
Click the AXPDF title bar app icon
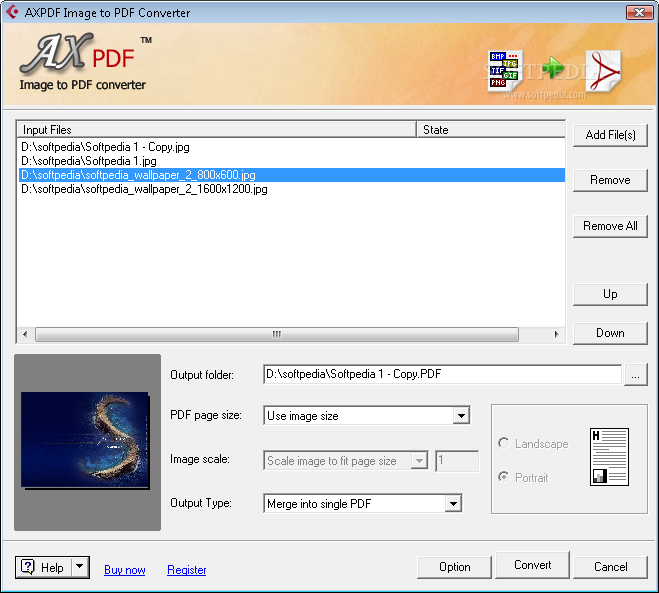point(12,12)
